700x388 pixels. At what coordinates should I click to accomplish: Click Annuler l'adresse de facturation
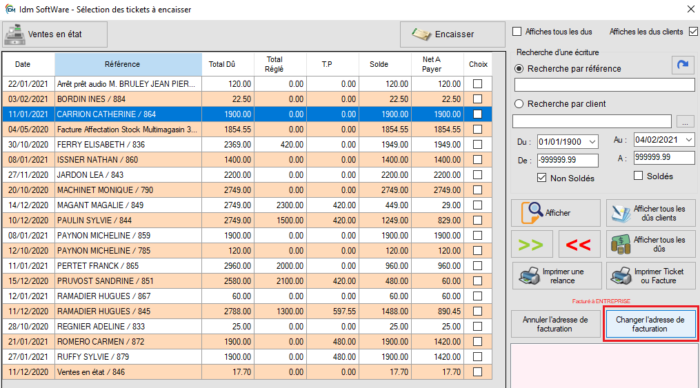(x=555, y=324)
